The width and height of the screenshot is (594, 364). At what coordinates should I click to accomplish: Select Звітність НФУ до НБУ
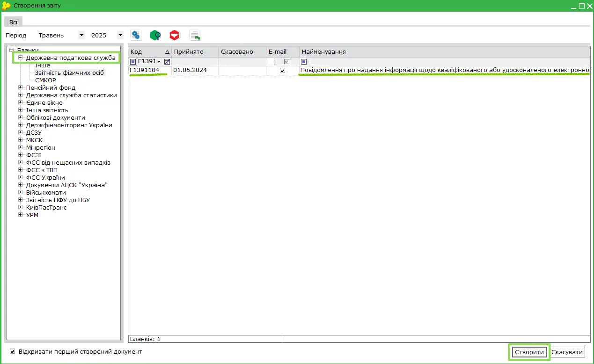pos(58,200)
